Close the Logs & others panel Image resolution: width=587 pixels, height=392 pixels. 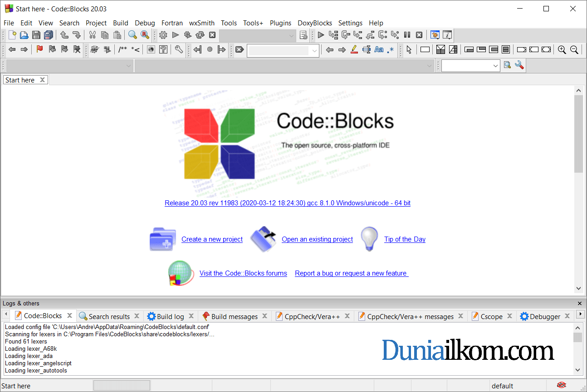[579, 303]
